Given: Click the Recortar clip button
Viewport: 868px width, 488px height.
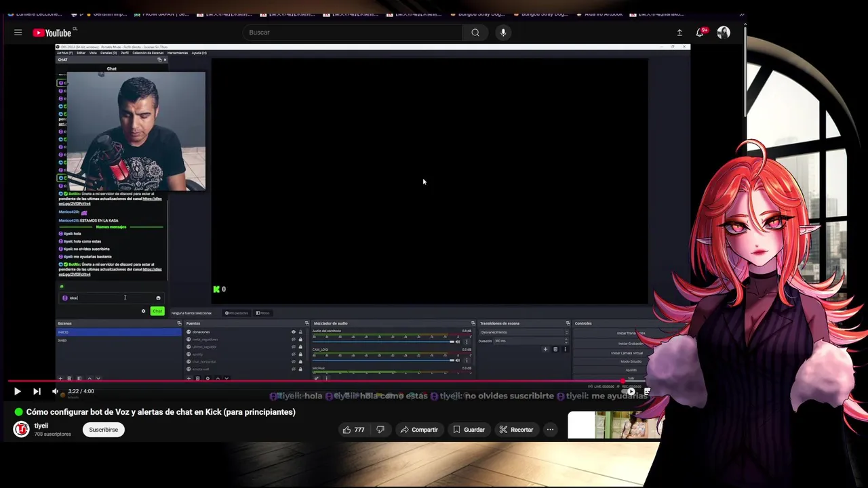Looking at the screenshot, I should click(x=516, y=430).
